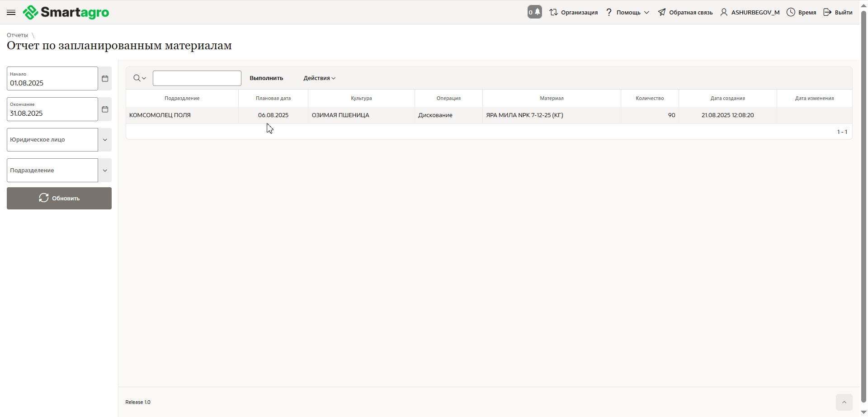Open calendar picker for Окончание date
The image size is (868, 417).
pos(105,109)
